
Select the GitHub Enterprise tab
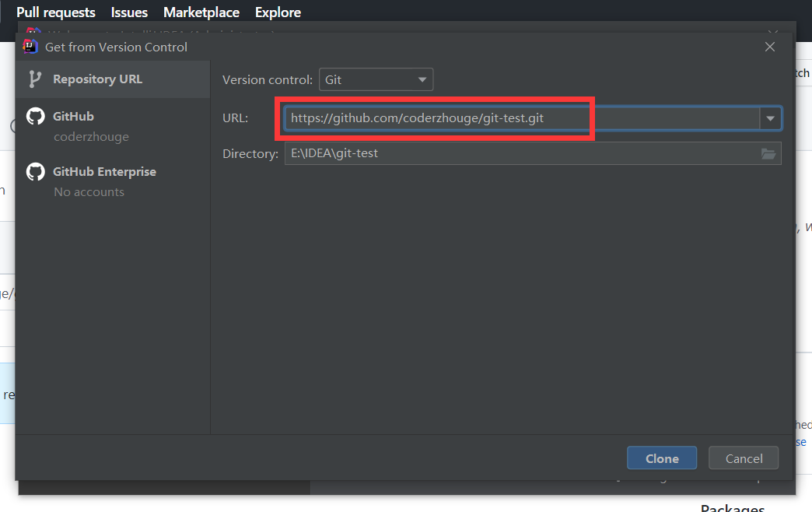coord(113,181)
